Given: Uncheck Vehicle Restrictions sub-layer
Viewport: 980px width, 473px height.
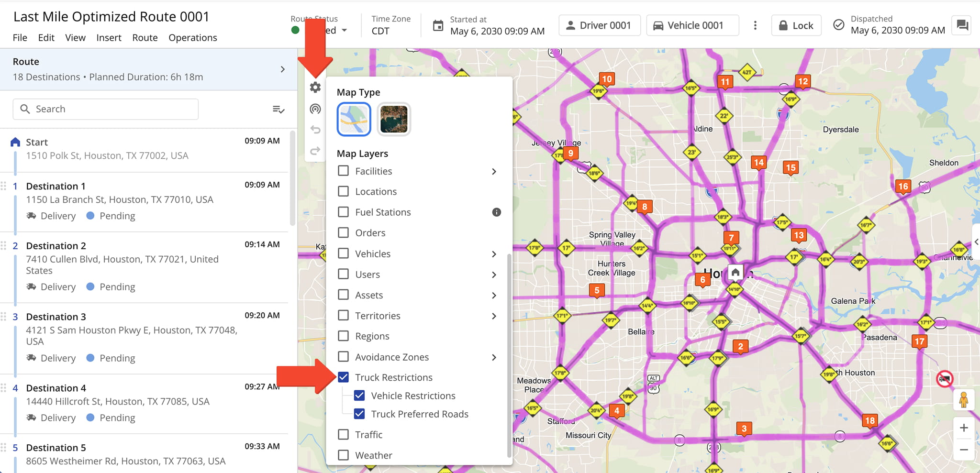Looking at the screenshot, I should (x=359, y=396).
